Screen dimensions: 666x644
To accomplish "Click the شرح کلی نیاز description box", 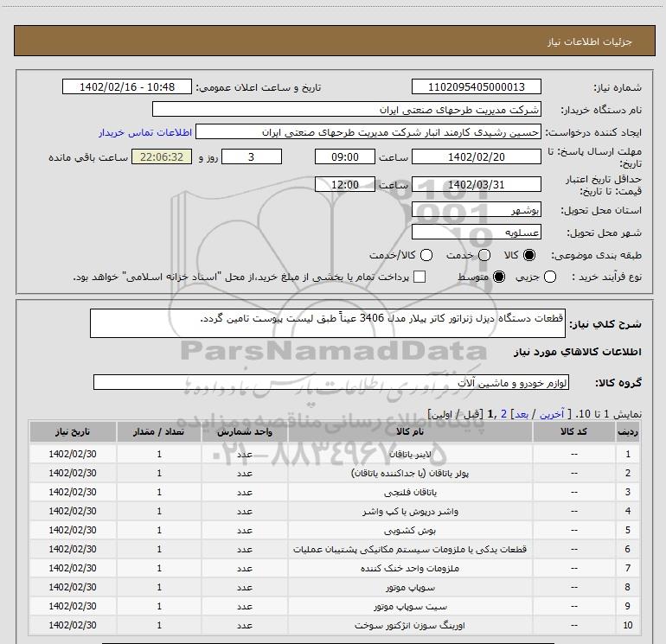I will point(328,323).
